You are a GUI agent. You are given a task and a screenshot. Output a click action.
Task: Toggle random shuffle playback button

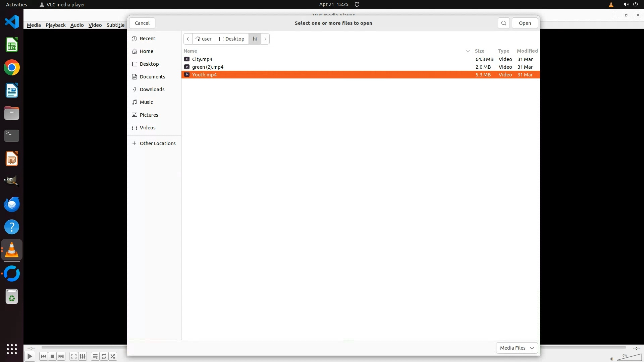pos(113,356)
